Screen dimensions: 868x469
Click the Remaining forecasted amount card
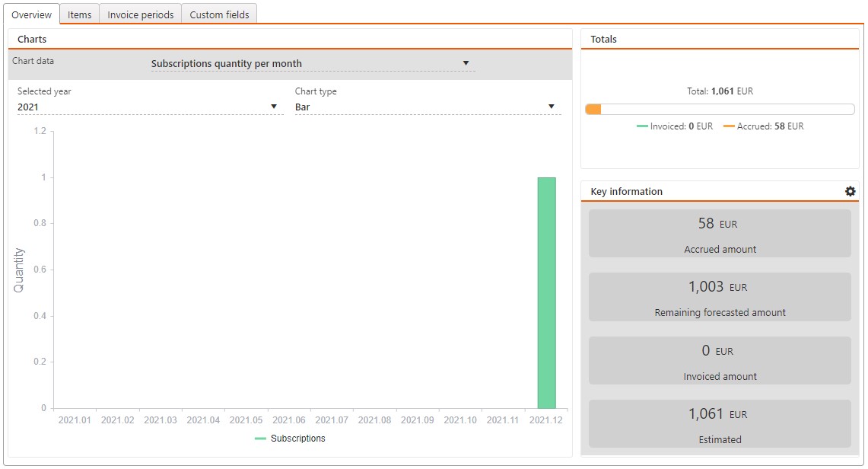720,297
